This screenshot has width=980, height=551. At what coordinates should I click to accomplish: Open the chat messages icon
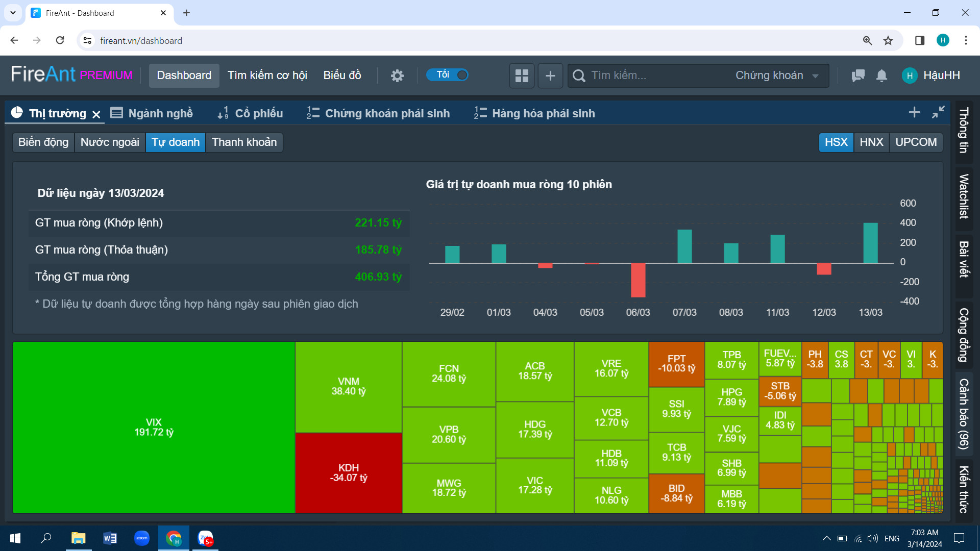tap(858, 76)
